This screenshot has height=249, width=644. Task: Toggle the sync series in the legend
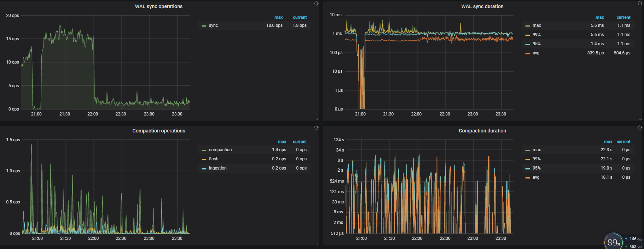pyautogui.click(x=213, y=25)
